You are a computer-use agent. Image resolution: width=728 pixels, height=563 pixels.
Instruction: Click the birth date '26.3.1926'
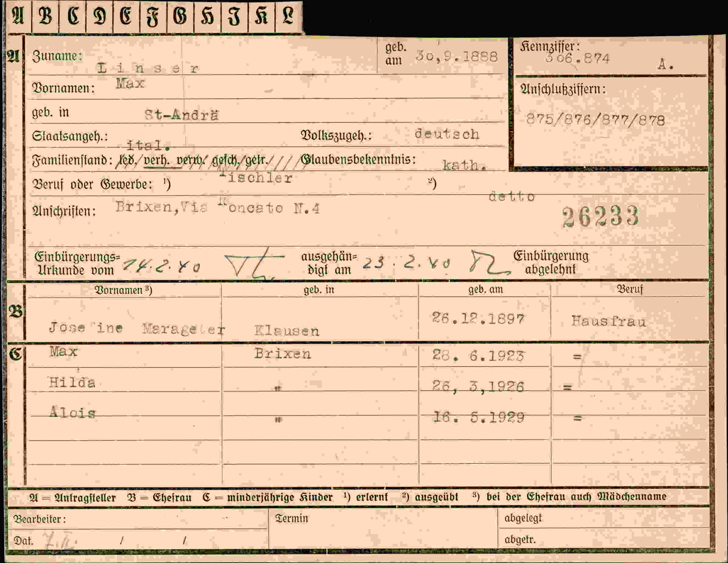tap(478, 387)
